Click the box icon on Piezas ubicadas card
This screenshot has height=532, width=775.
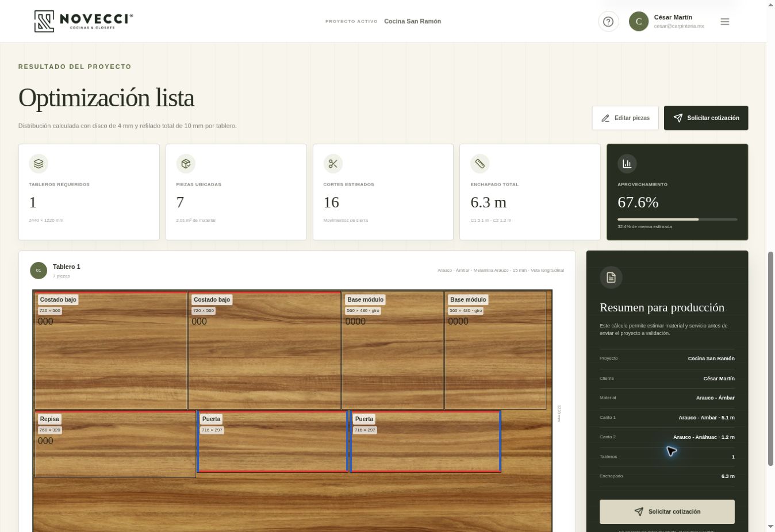pos(186,164)
